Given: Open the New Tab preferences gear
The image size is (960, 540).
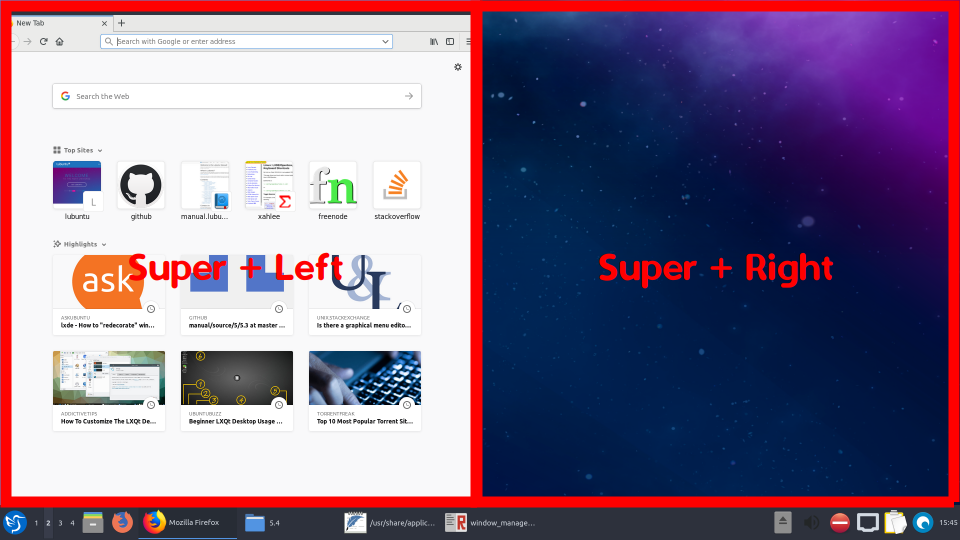Looking at the screenshot, I should pyautogui.click(x=458, y=67).
